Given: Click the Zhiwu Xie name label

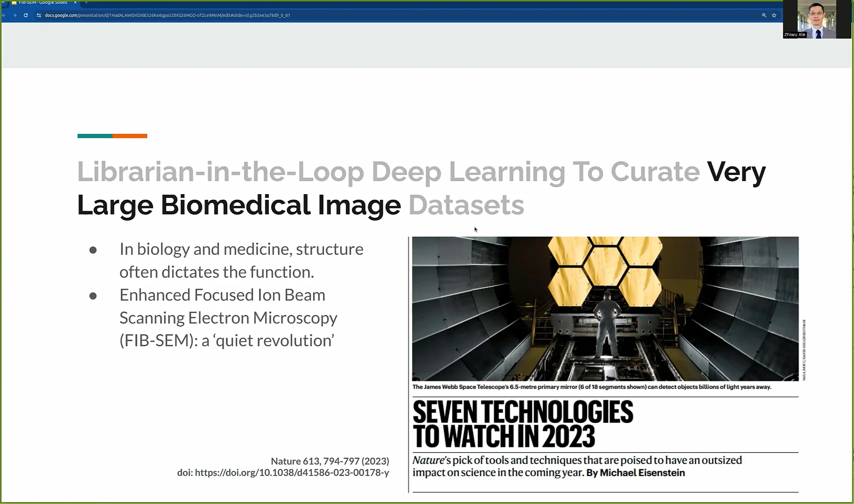Looking at the screenshot, I should [795, 35].
